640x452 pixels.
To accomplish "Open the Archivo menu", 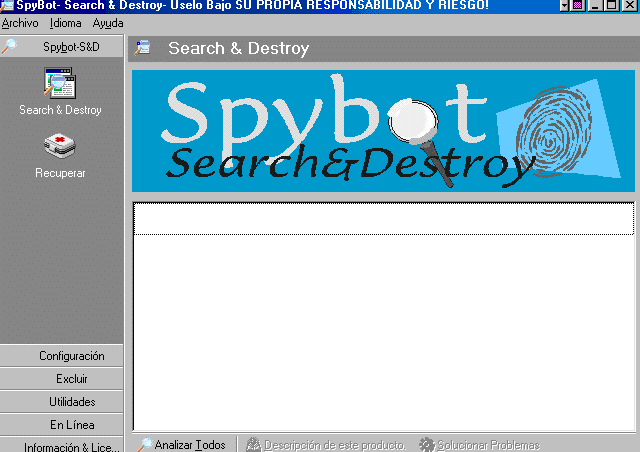I will (20, 23).
